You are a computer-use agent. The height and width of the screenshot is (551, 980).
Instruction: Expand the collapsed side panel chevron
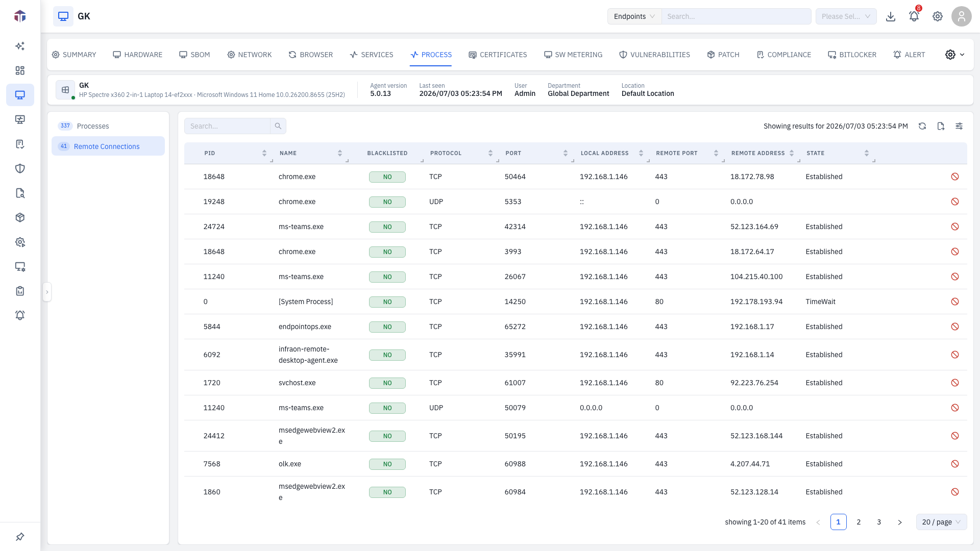click(47, 292)
